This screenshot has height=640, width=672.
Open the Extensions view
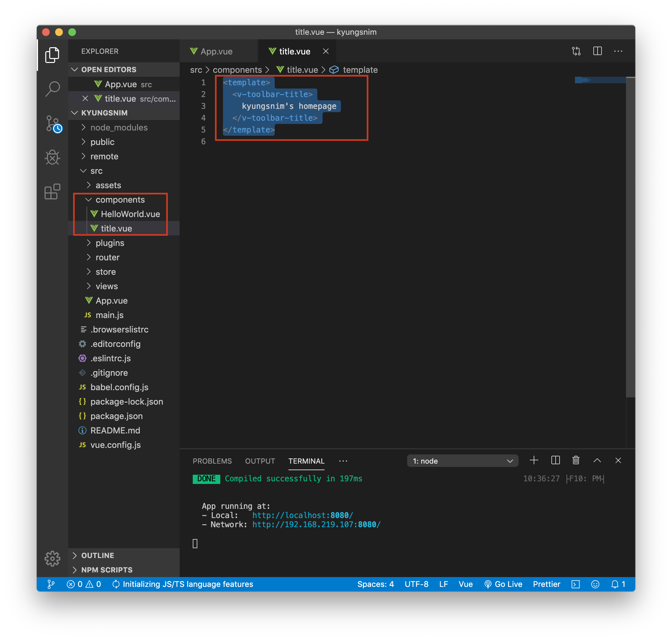tap(52, 192)
